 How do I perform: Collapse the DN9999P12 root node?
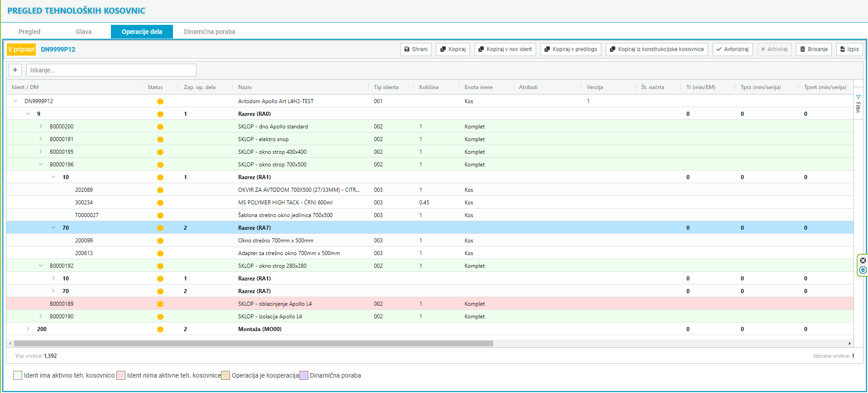(16, 101)
